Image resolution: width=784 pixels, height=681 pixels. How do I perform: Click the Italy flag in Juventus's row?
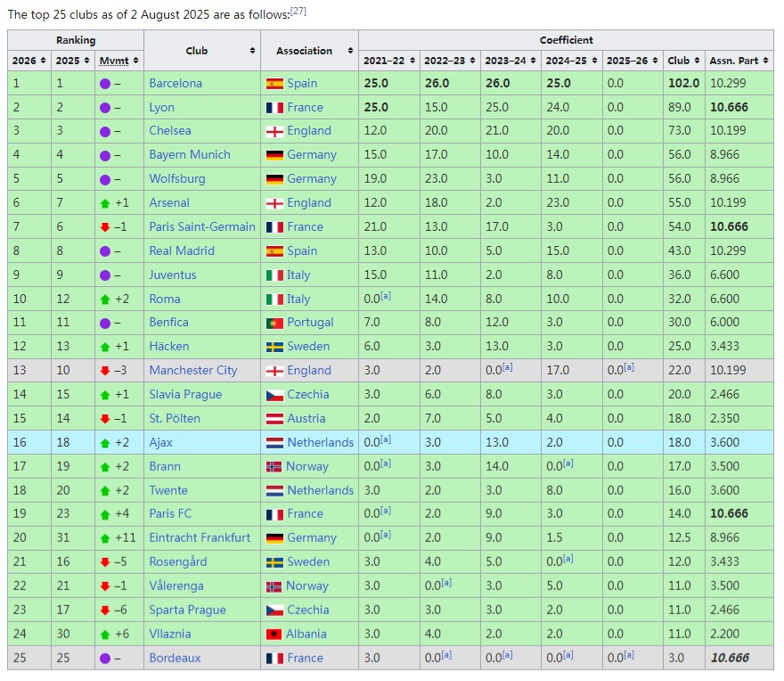tap(274, 275)
